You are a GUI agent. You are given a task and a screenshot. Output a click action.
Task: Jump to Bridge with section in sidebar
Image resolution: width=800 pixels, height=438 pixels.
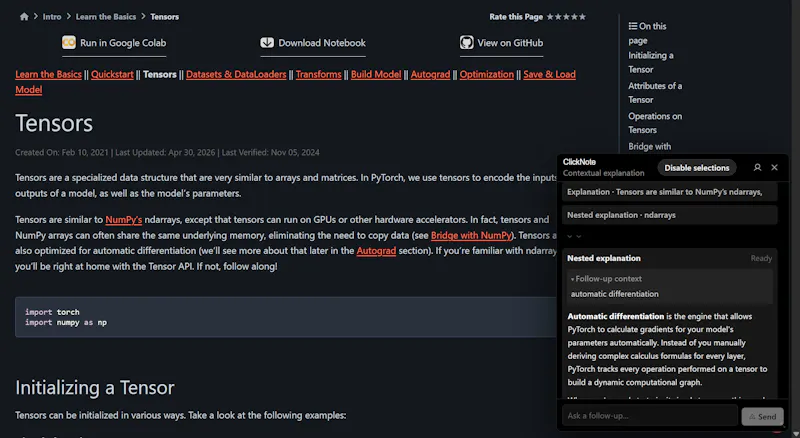649,147
